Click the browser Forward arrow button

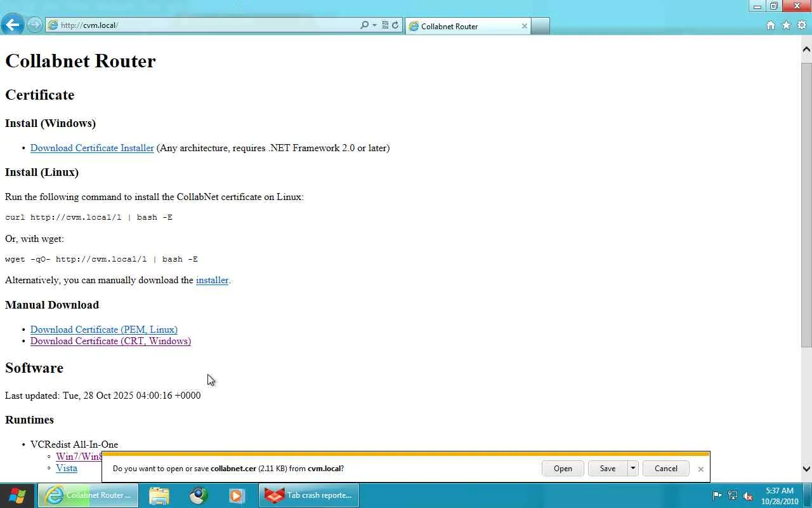point(34,25)
